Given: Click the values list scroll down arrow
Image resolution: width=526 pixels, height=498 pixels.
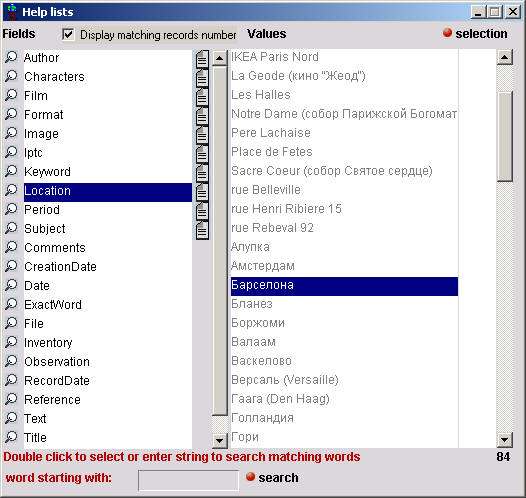Looking at the screenshot, I should pyautogui.click(x=504, y=440).
